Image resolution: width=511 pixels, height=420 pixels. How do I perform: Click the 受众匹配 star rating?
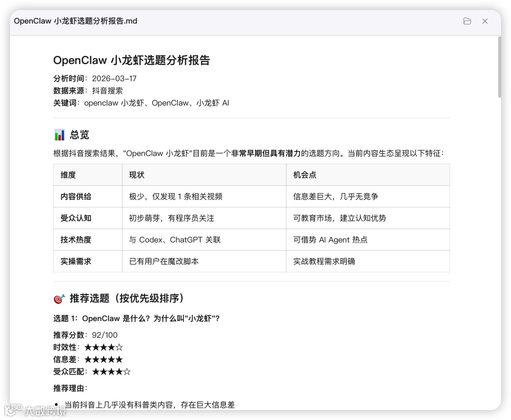click(x=112, y=372)
